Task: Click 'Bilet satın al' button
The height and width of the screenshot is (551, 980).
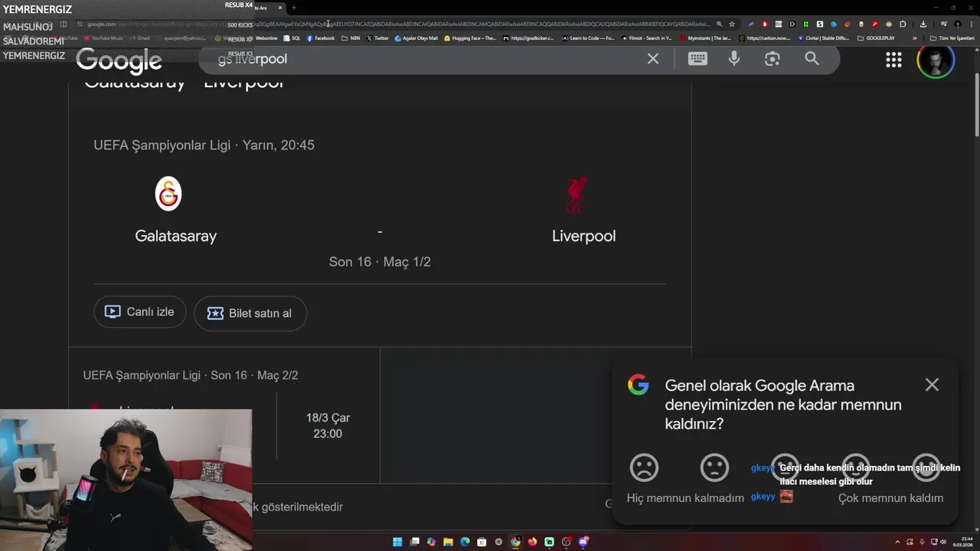Action: (x=250, y=313)
